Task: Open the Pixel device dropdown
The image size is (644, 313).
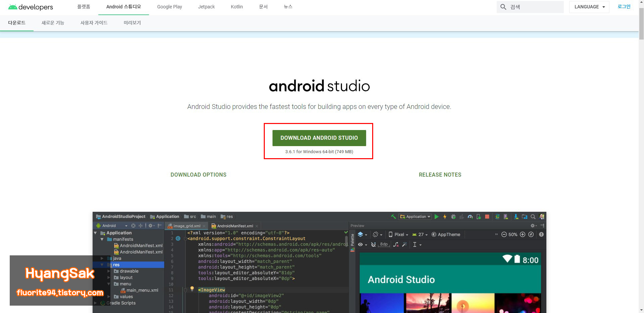Action: pyautogui.click(x=398, y=235)
